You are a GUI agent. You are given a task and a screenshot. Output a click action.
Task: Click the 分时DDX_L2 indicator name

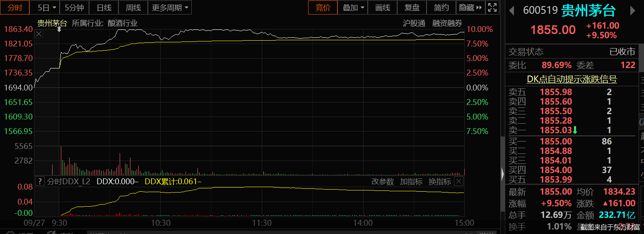click(x=68, y=181)
